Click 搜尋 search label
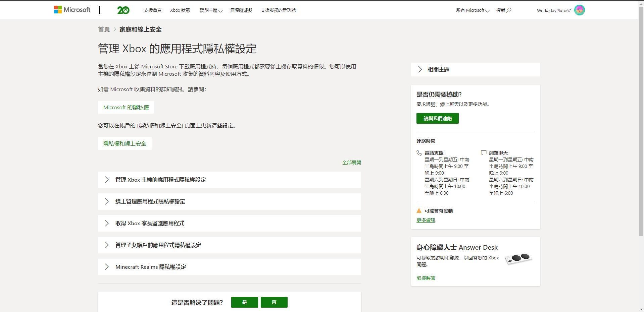The width and height of the screenshot is (644, 312). [x=501, y=10]
